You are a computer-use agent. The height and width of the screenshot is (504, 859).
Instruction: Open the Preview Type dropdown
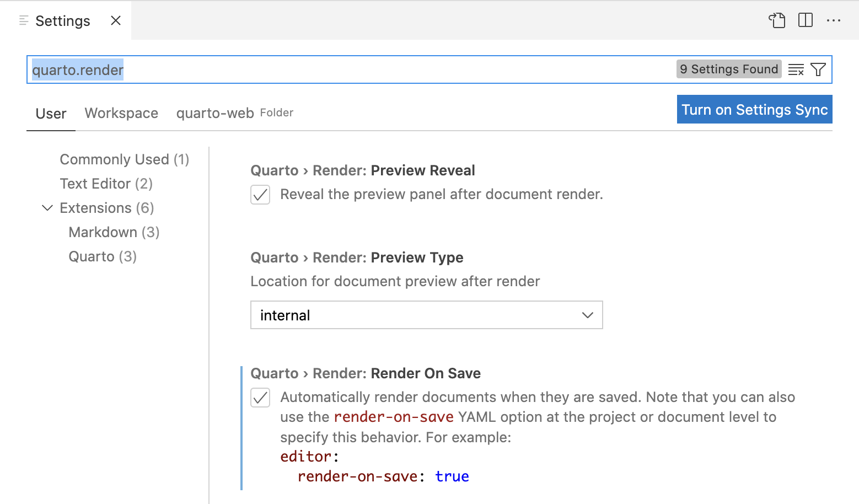click(426, 315)
